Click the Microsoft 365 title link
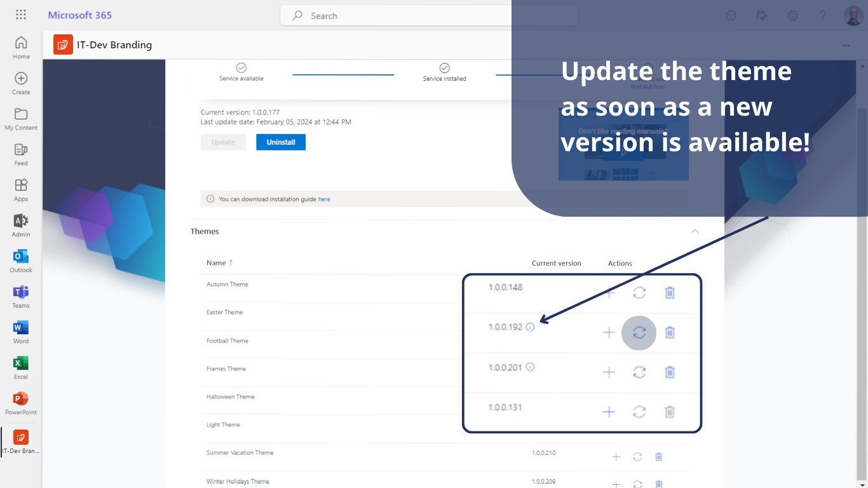This screenshot has height=488, width=868. (80, 15)
